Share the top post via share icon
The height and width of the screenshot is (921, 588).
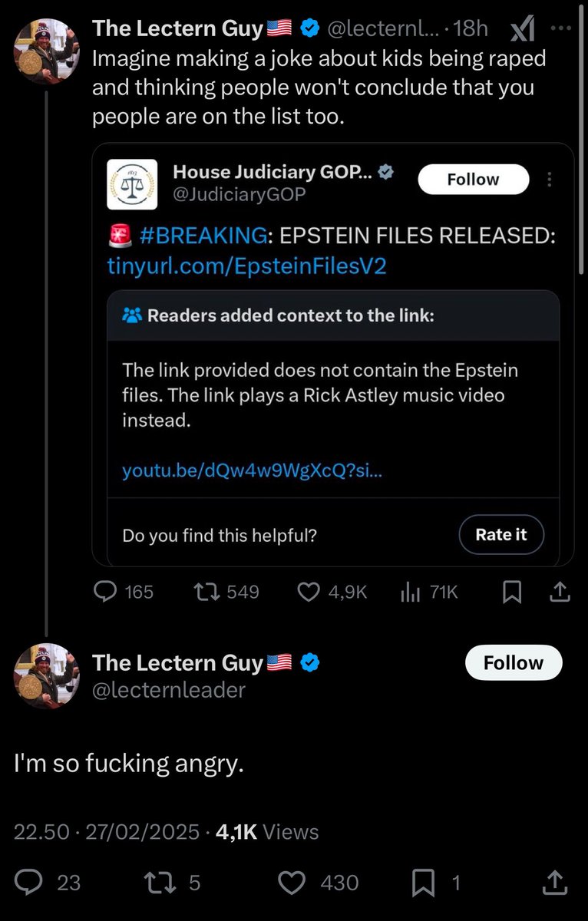pos(560,592)
